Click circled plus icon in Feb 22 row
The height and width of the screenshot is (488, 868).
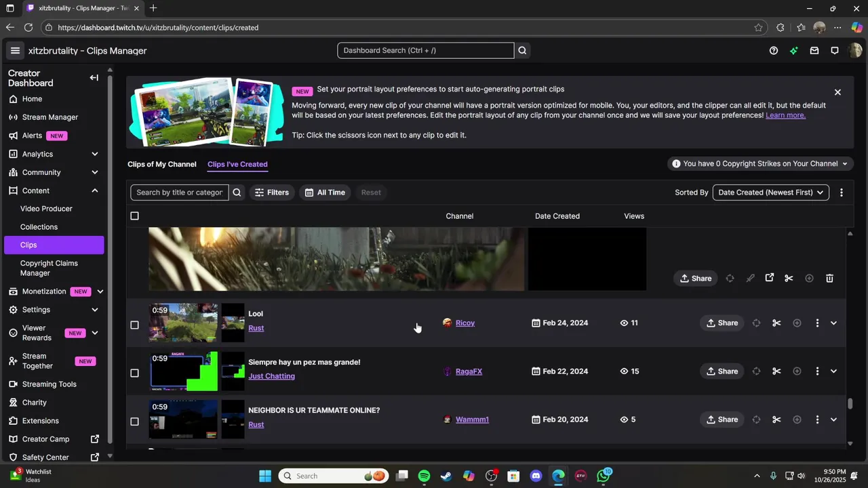(x=797, y=371)
